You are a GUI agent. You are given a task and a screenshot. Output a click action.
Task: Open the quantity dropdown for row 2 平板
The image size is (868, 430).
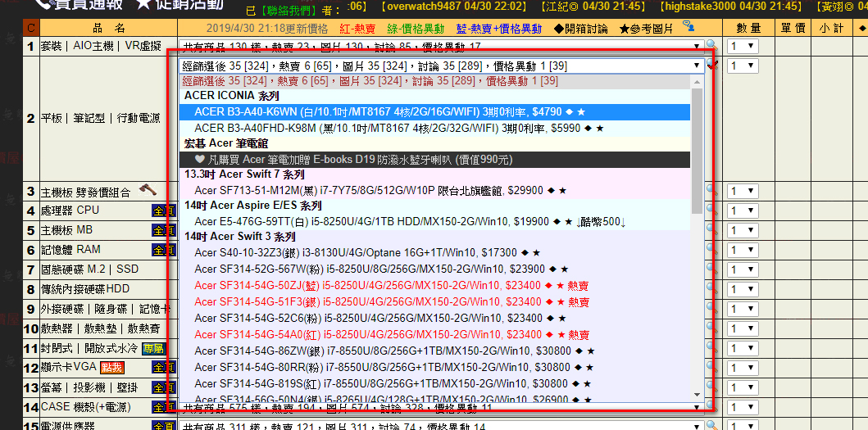(743, 66)
